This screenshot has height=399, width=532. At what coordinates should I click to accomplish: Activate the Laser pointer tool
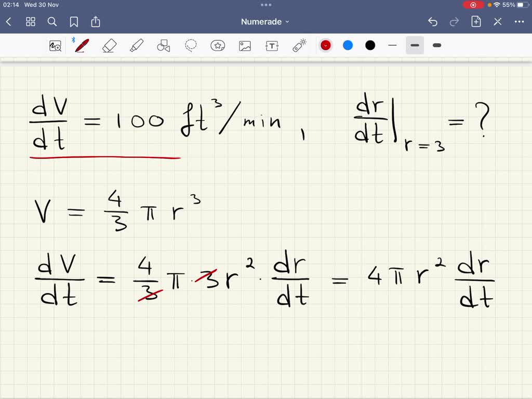tap(299, 46)
